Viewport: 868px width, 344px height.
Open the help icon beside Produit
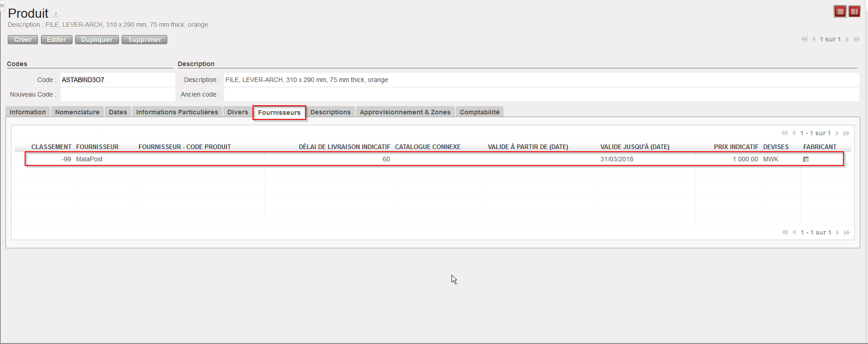pos(56,14)
